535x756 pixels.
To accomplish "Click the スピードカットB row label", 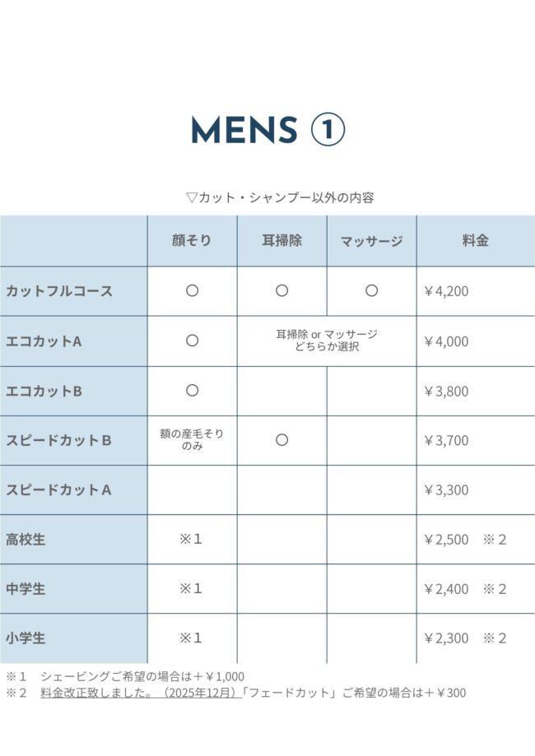I will (x=58, y=440).
